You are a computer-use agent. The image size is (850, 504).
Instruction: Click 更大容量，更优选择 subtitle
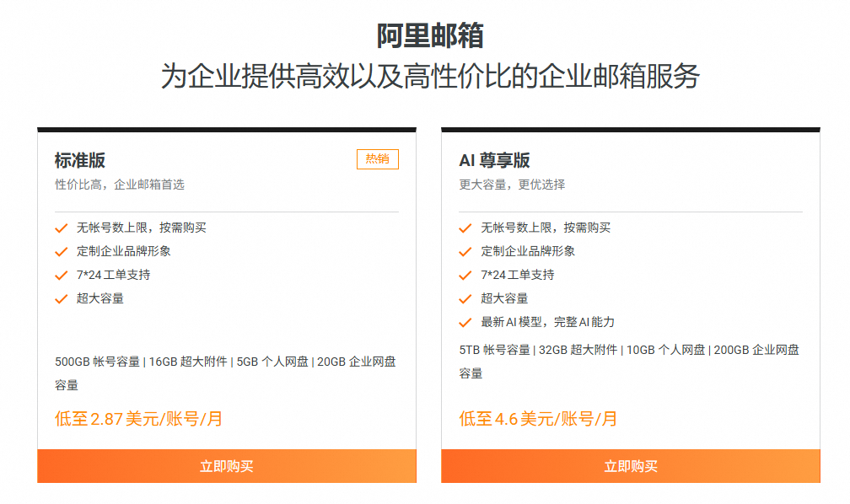[512, 185]
